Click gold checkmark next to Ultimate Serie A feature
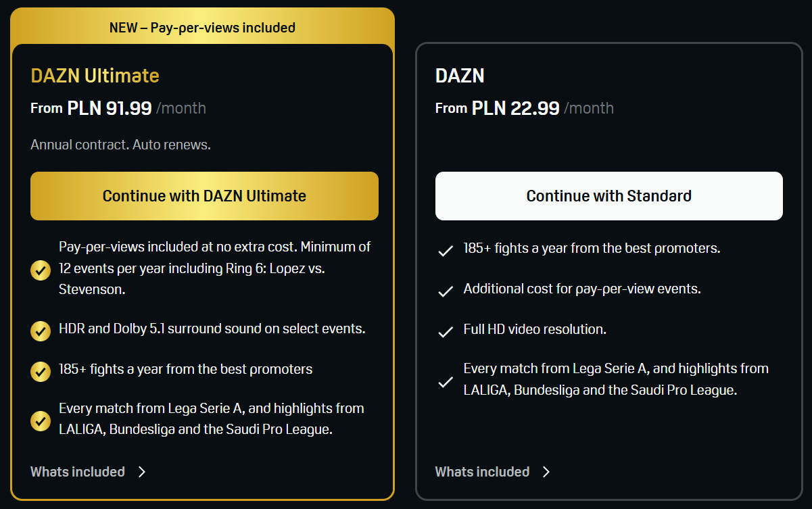The height and width of the screenshot is (509, 812). click(x=41, y=420)
